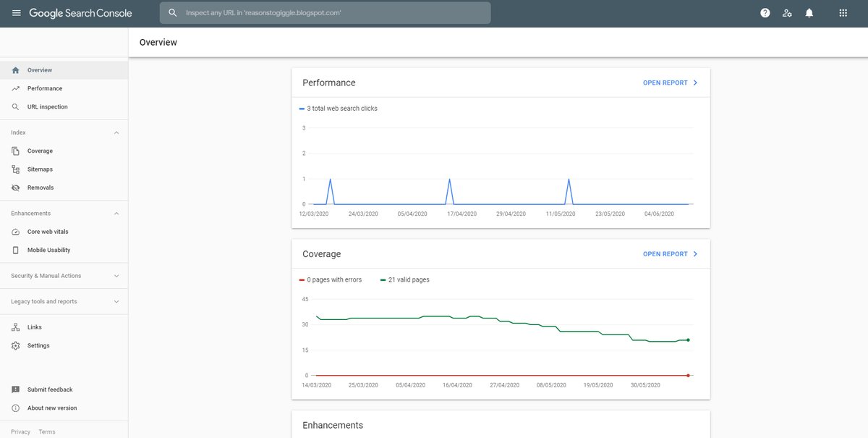Open Core web vitals in sidebar
Image resolution: width=868 pixels, height=438 pixels.
point(64,232)
